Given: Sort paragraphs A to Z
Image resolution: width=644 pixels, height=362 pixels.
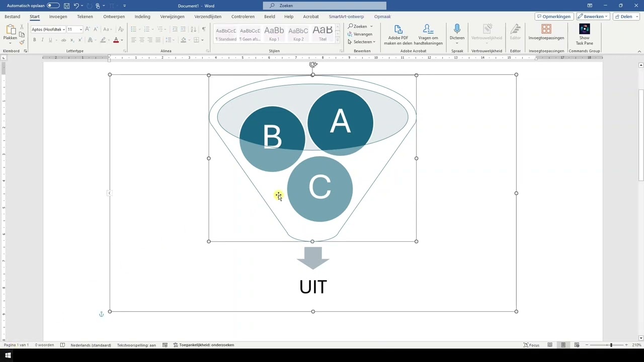Looking at the screenshot, I should pyautogui.click(x=194, y=29).
